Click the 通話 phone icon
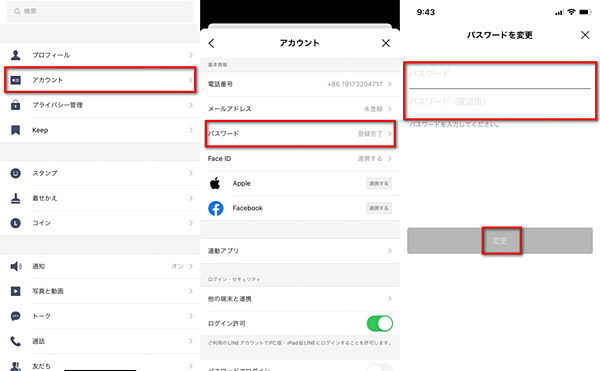Screen dimensions: 600x371 [16, 341]
